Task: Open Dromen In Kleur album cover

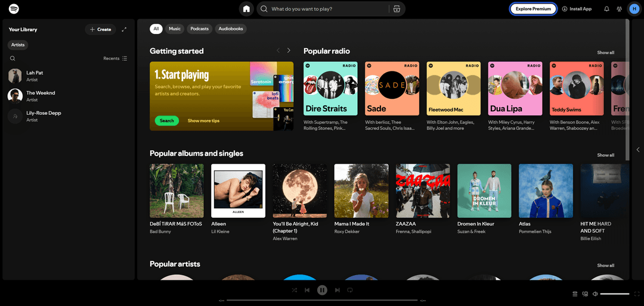Action: [x=484, y=191]
